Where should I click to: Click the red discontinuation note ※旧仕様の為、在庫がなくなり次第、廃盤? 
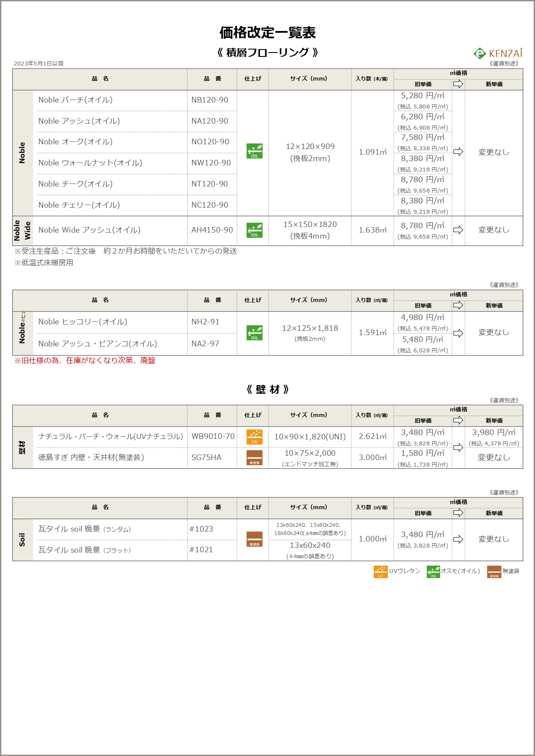point(84,361)
